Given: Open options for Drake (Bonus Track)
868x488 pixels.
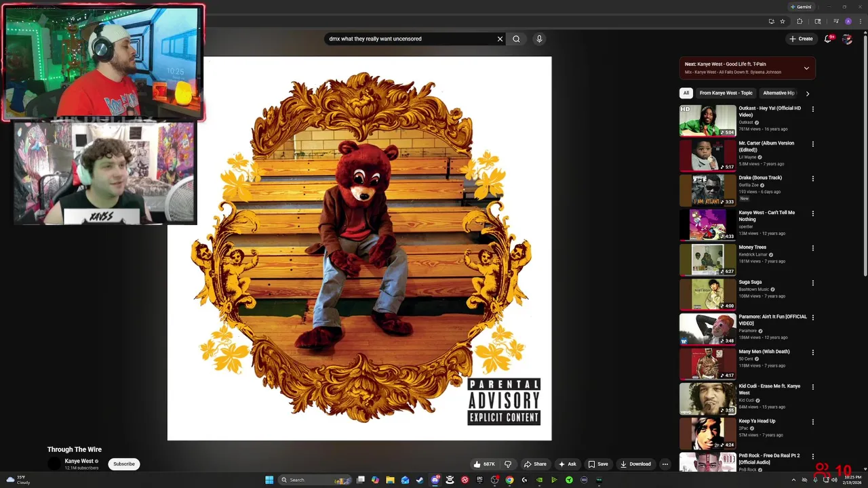Looking at the screenshot, I should point(812,178).
